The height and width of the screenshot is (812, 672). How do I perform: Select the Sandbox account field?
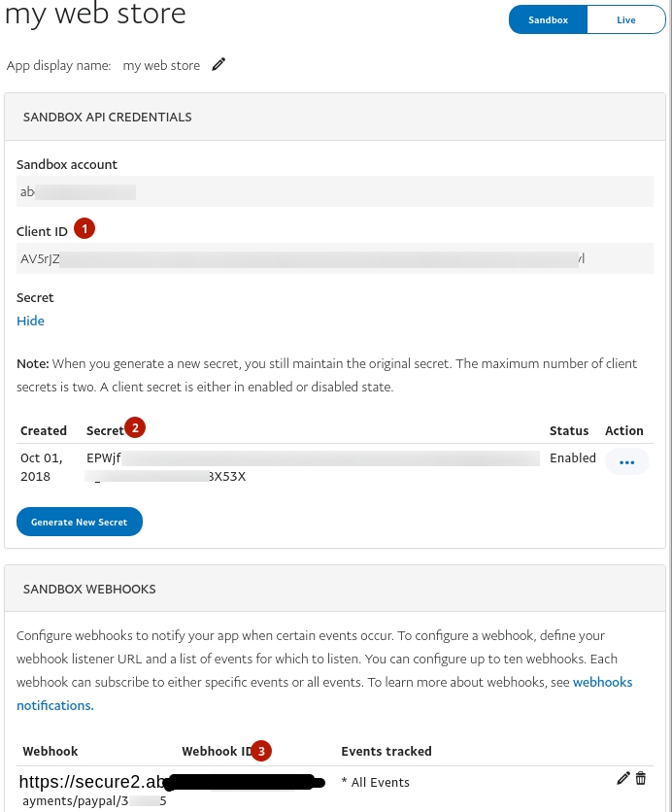coord(335,191)
